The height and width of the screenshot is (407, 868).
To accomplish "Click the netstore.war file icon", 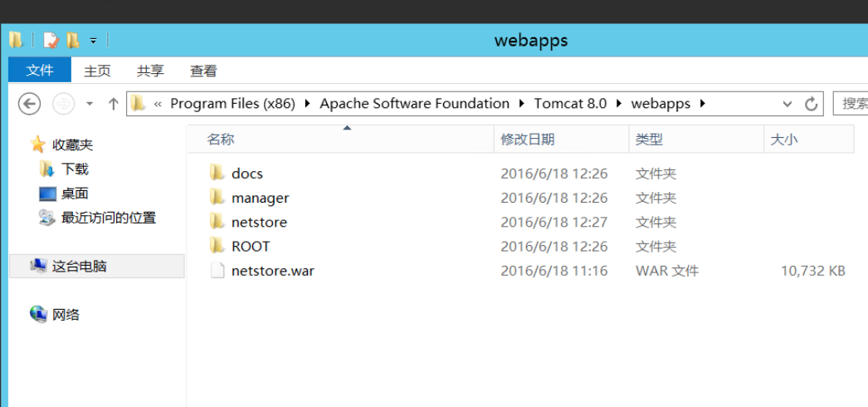I will 217,271.
